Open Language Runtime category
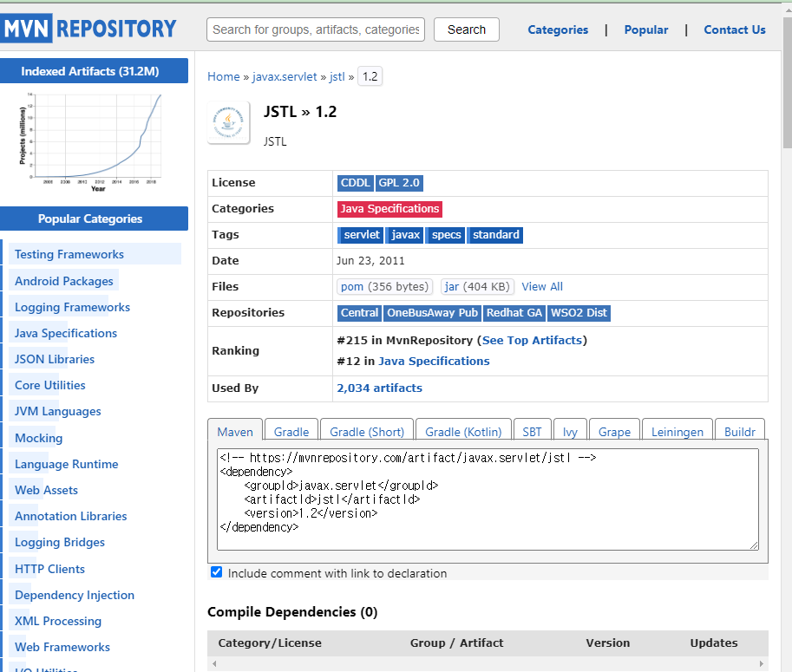 [x=66, y=464]
